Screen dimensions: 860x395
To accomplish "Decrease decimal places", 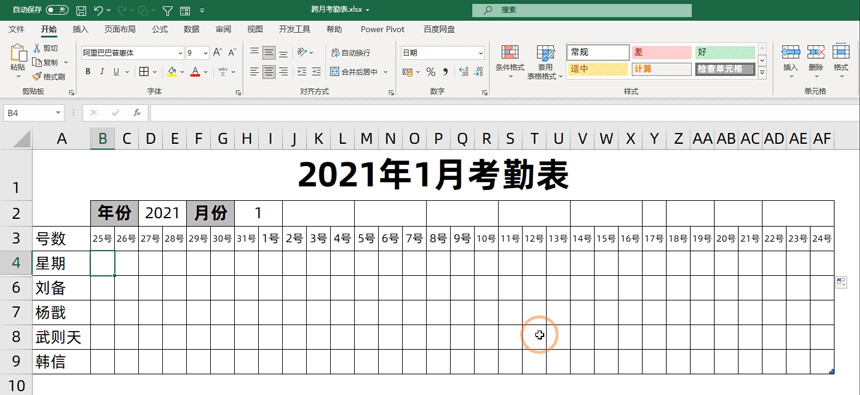I will tap(478, 71).
